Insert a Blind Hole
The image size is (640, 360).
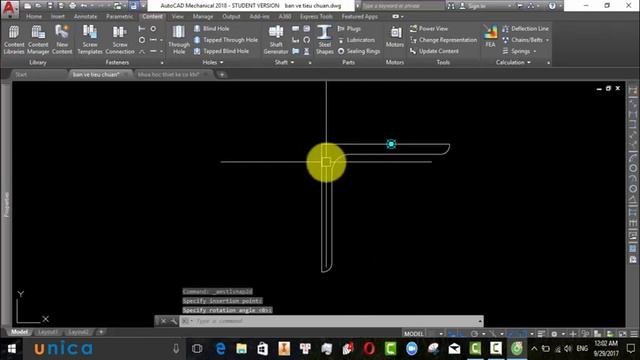[x=211, y=29]
